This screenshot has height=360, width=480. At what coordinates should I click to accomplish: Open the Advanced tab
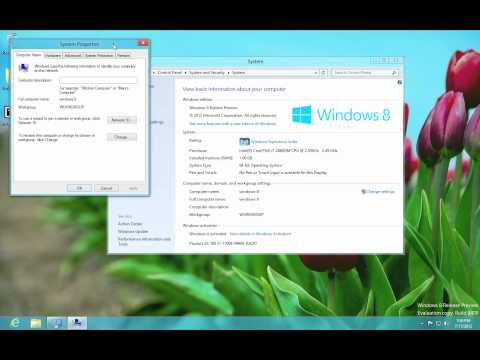[x=73, y=55]
